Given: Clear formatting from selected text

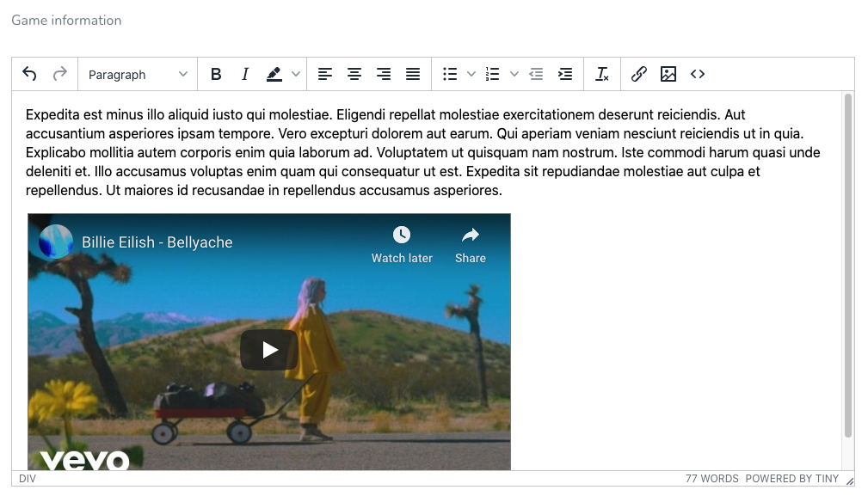Looking at the screenshot, I should [x=602, y=75].
